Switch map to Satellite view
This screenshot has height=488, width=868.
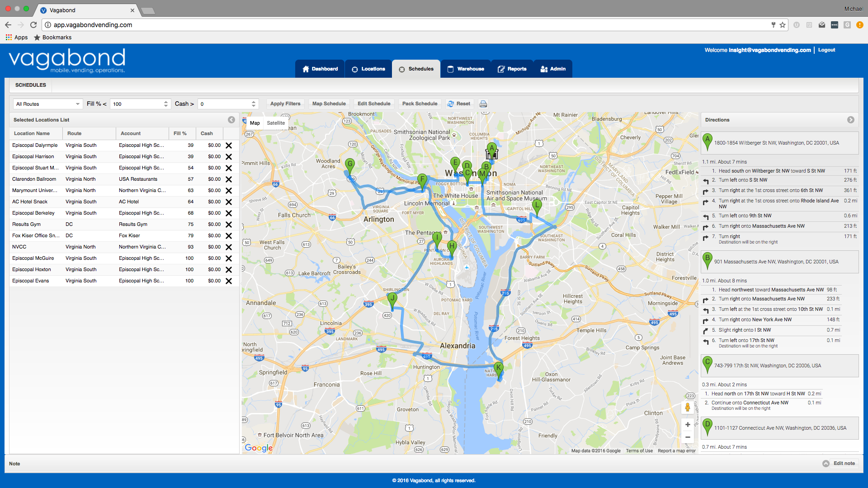(276, 123)
